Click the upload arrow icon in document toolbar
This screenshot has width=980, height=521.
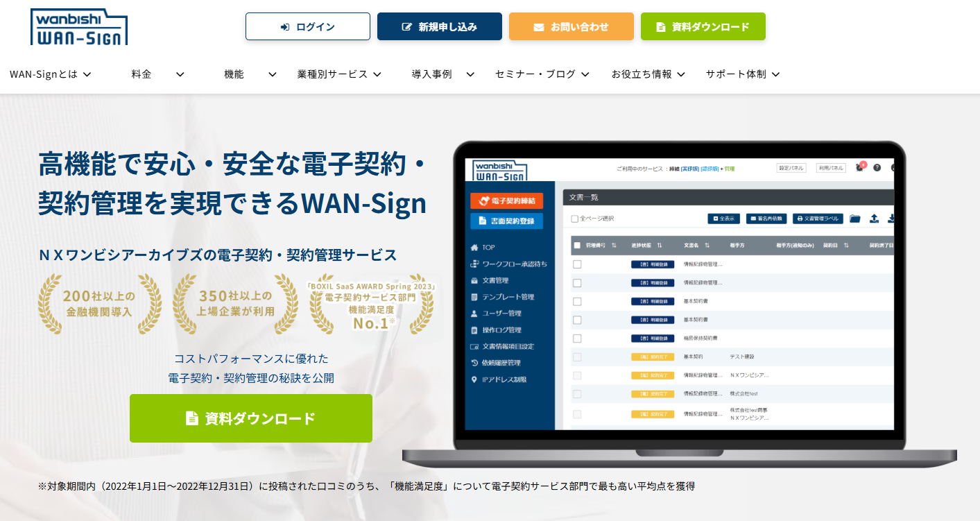[874, 219]
